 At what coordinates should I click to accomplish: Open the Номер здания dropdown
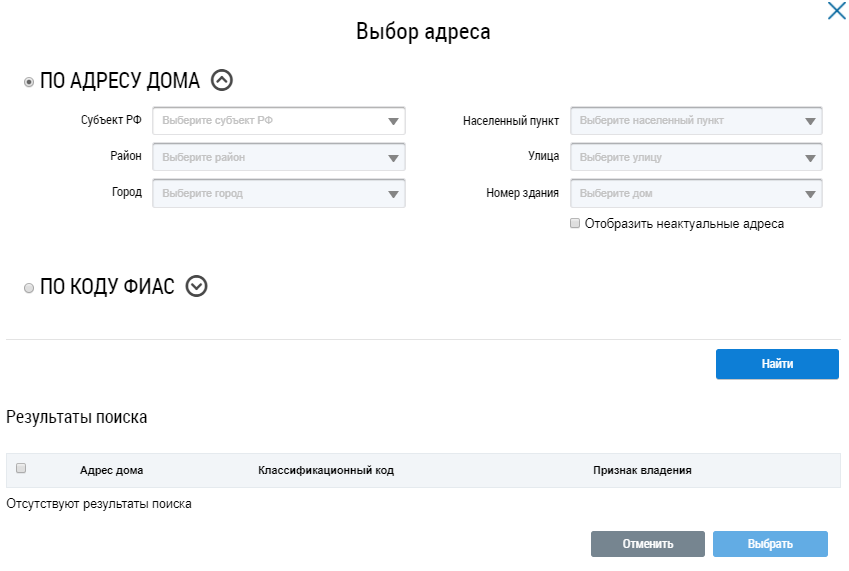[696, 193]
